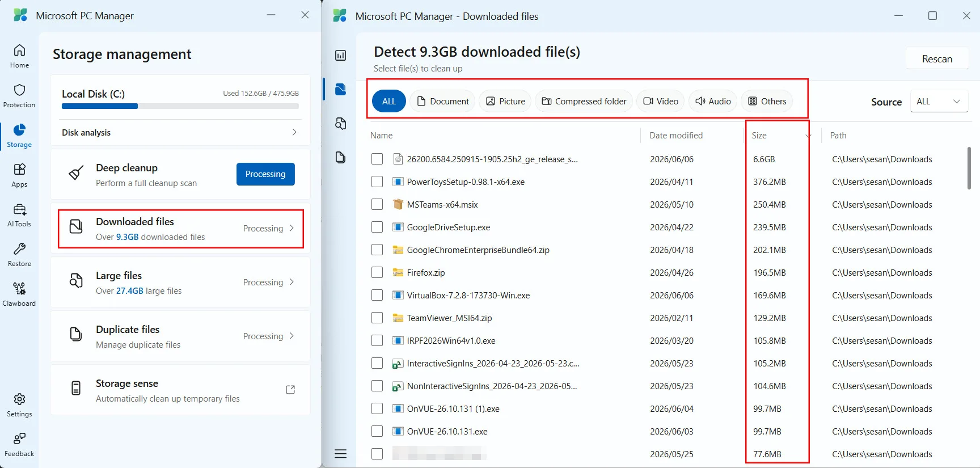
Task: Check the OnVUE-26.10.131.exe checkbox
Action: pyautogui.click(x=377, y=431)
